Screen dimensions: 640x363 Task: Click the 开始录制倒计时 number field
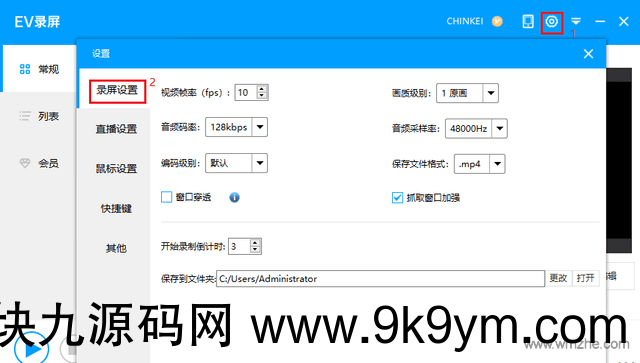coord(240,246)
